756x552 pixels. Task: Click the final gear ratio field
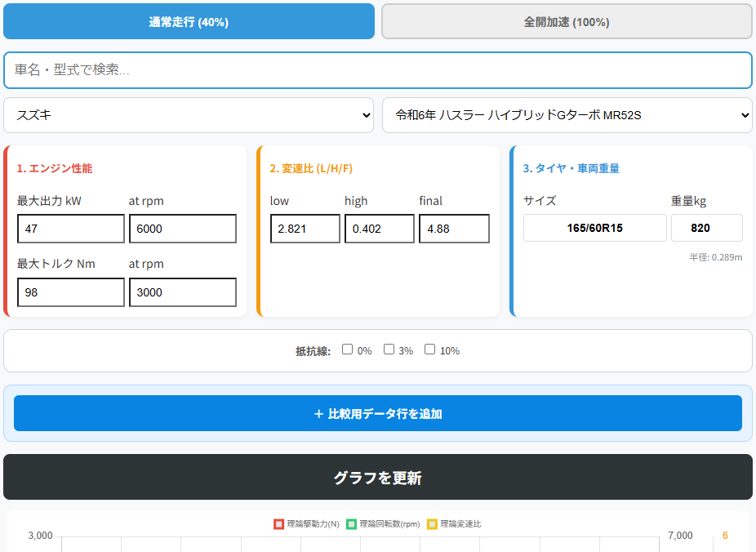pos(454,229)
